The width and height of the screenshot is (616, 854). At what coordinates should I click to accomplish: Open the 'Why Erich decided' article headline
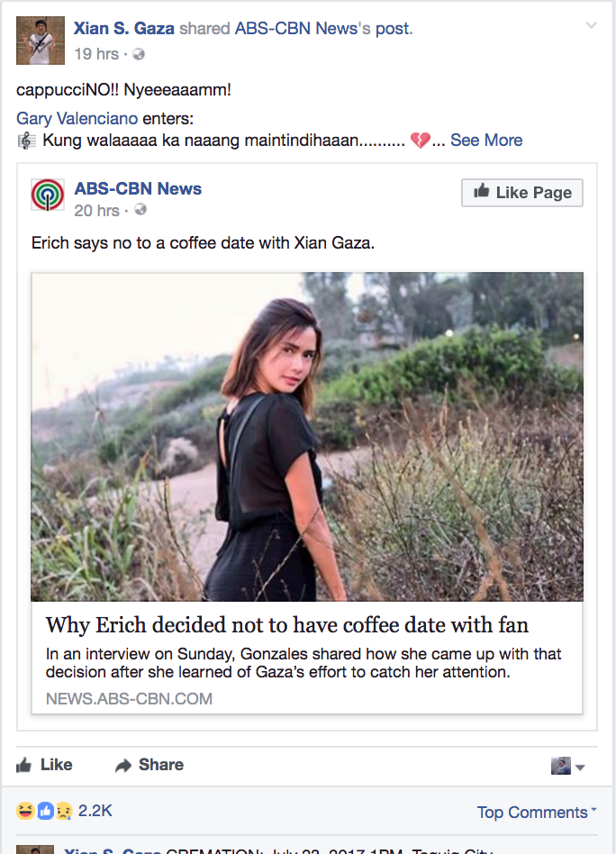click(x=287, y=624)
